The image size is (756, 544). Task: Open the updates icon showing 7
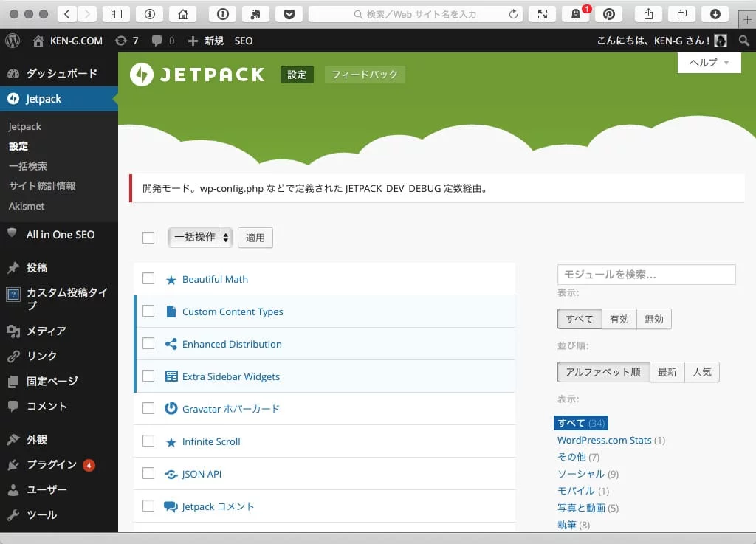pyautogui.click(x=120, y=41)
